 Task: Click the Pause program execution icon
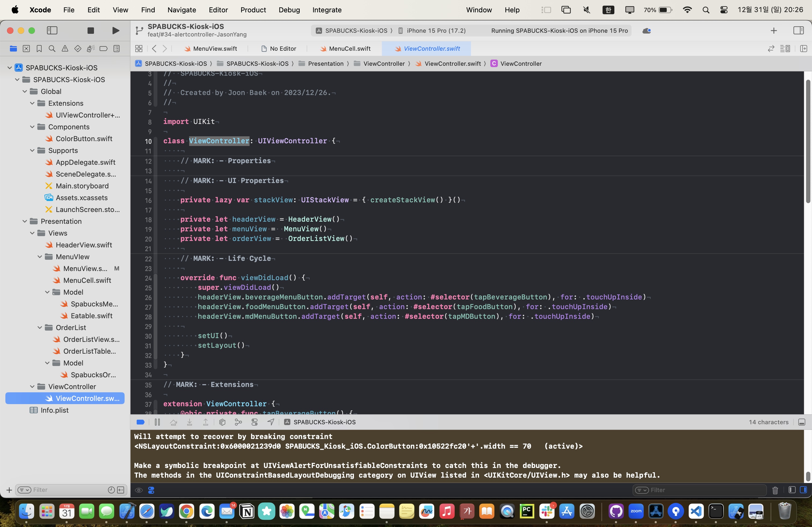click(157, 422)
